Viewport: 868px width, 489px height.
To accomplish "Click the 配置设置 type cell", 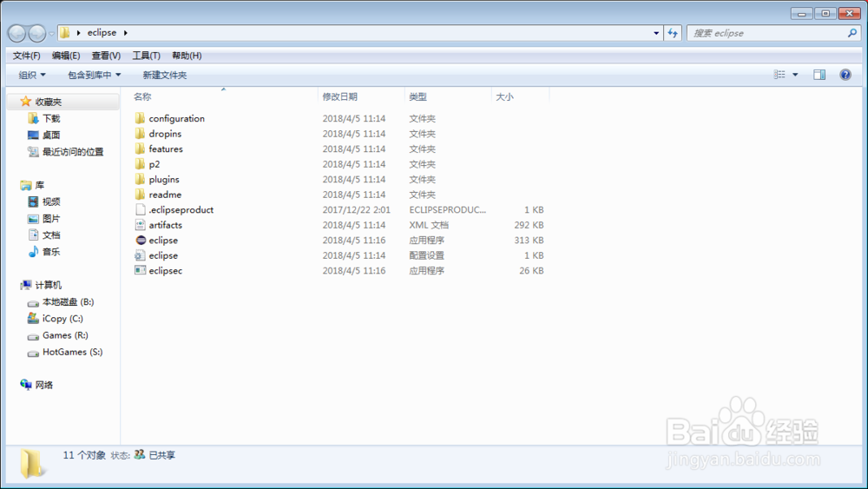I will tap(426, 255).
